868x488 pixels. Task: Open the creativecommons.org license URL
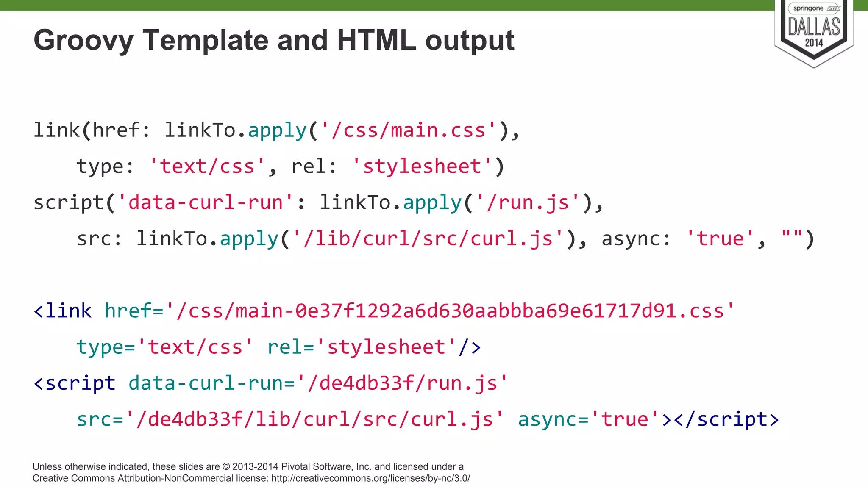pyautogui.click(x=370, y=478)
